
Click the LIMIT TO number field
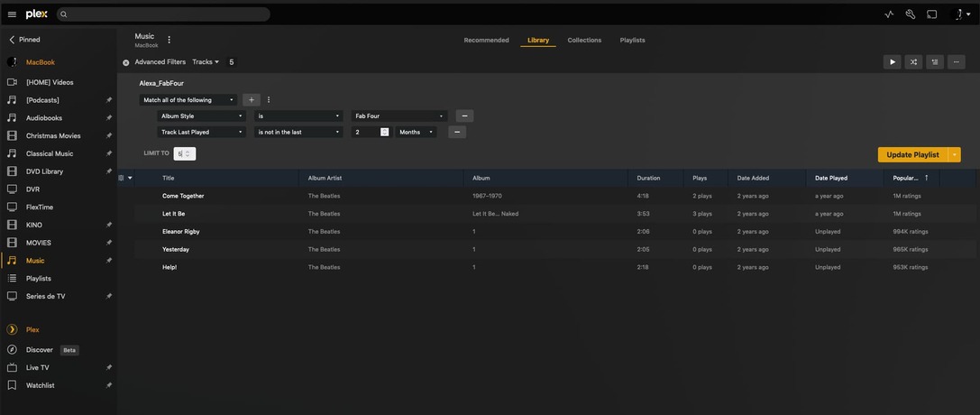185,153
